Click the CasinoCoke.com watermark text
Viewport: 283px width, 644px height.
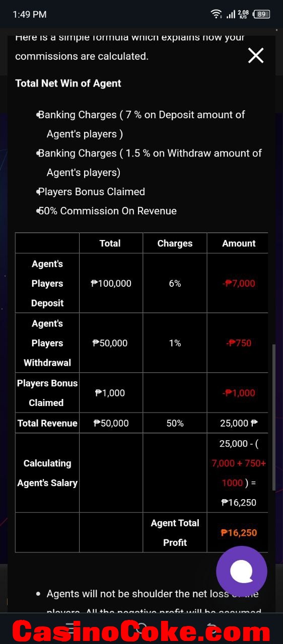(141, 631)
